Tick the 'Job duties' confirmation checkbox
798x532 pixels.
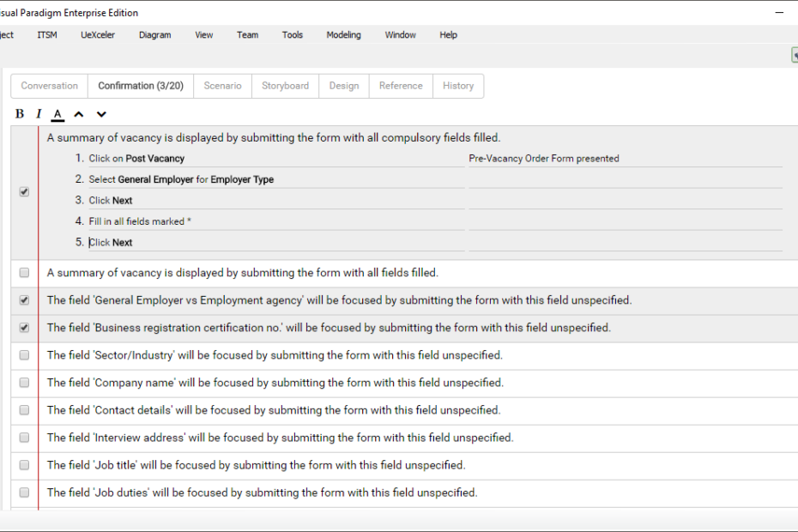tap(24, 493)
